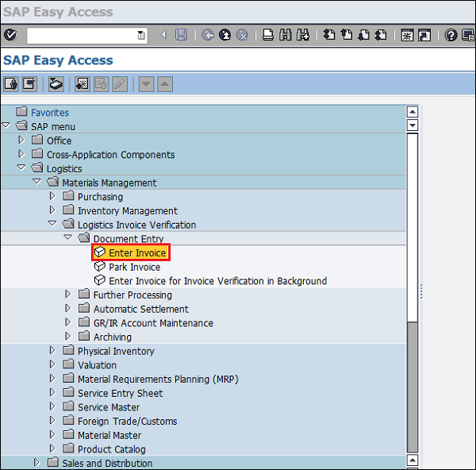476x470 pixels.
Task: Click the Delete Favorites icon
Action: click(101, 84)
